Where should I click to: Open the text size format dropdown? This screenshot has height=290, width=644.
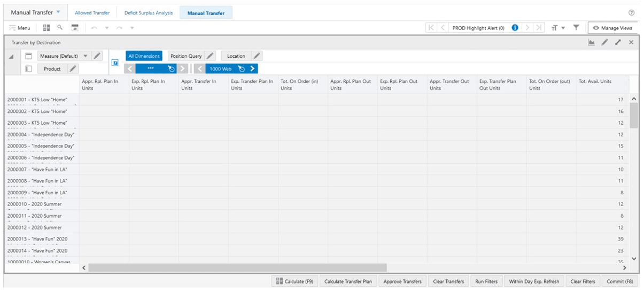click(558, 28)
